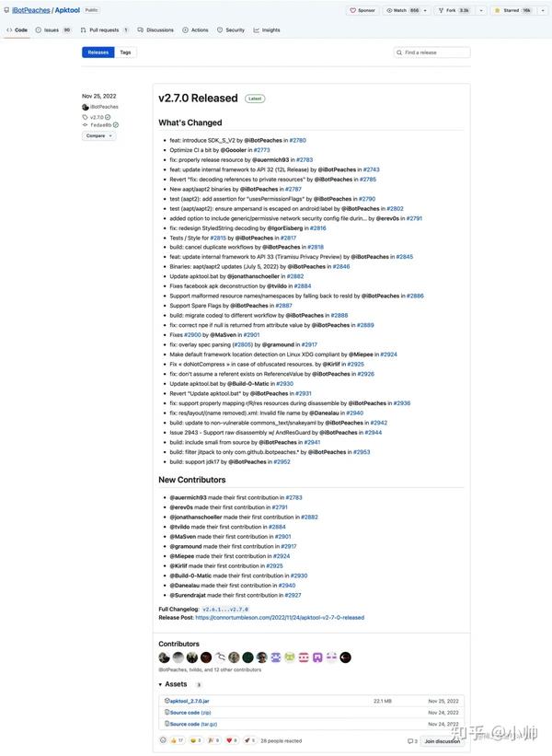This screenshot has height=756, width=552.
Task: Click the search icon in Find a release
Action: [x=399, y=52]
